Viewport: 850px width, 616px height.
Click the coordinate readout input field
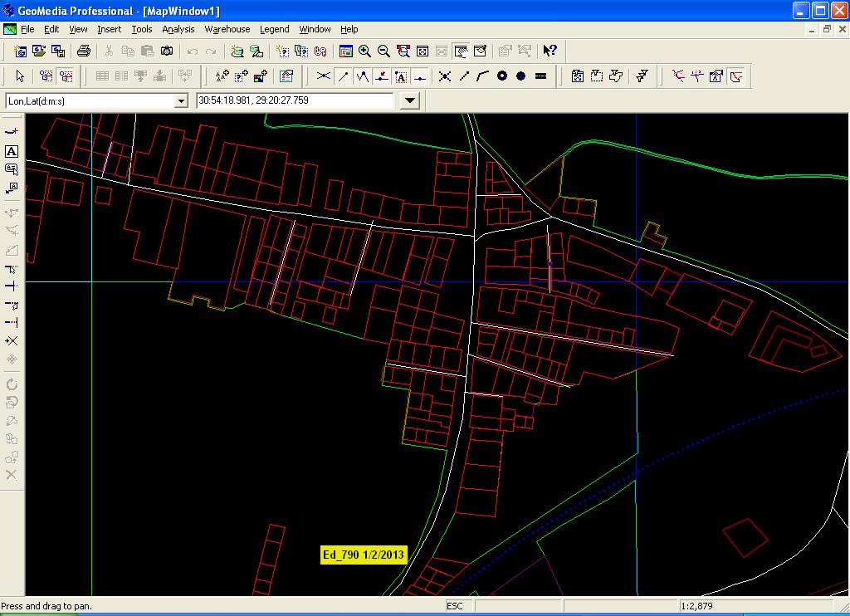(x=295, y=100)
